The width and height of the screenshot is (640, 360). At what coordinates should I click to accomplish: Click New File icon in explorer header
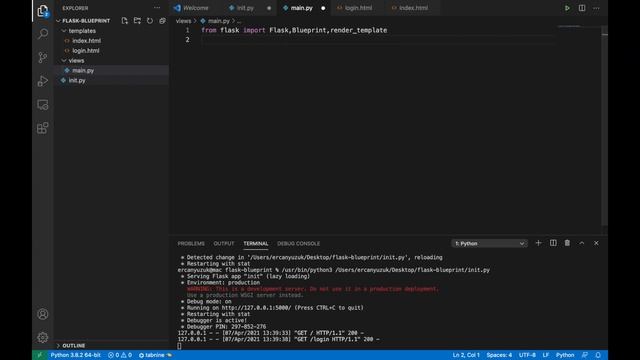pos(124,21)
